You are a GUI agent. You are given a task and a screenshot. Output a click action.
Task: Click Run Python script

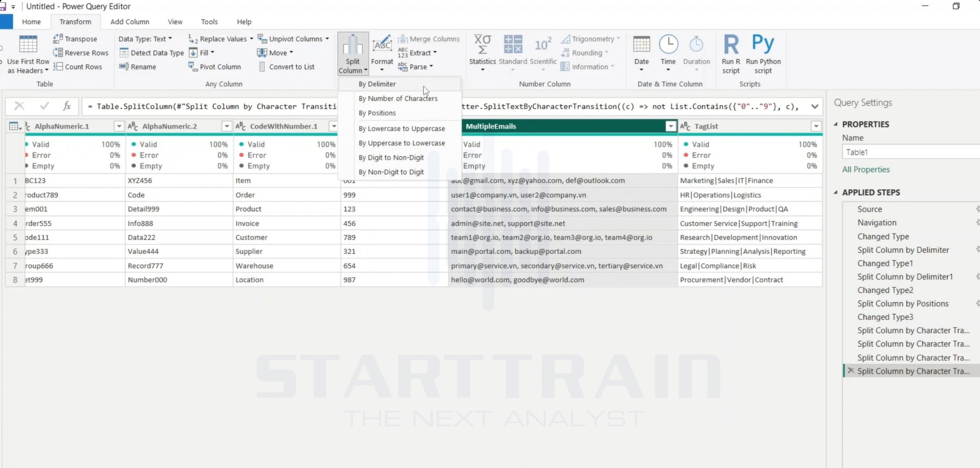pos(763,54)
